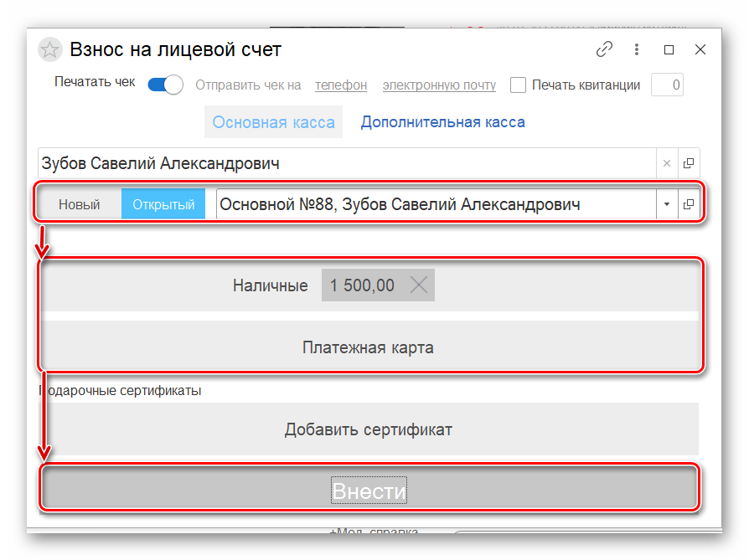This screenshot has height=560, width=749.
Task: Click the телефон link
Action: [x=341, y=85]
